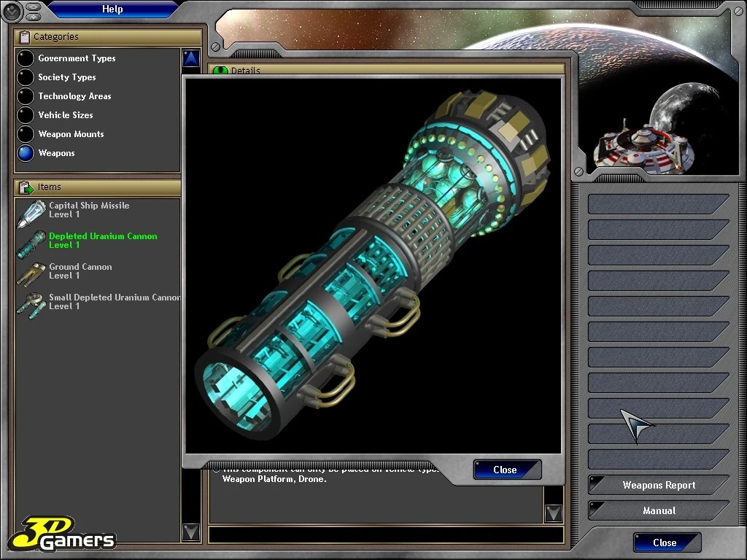
Task: Click the Small Depleted Uranium Cannon icon
Action: click(31, 306)
